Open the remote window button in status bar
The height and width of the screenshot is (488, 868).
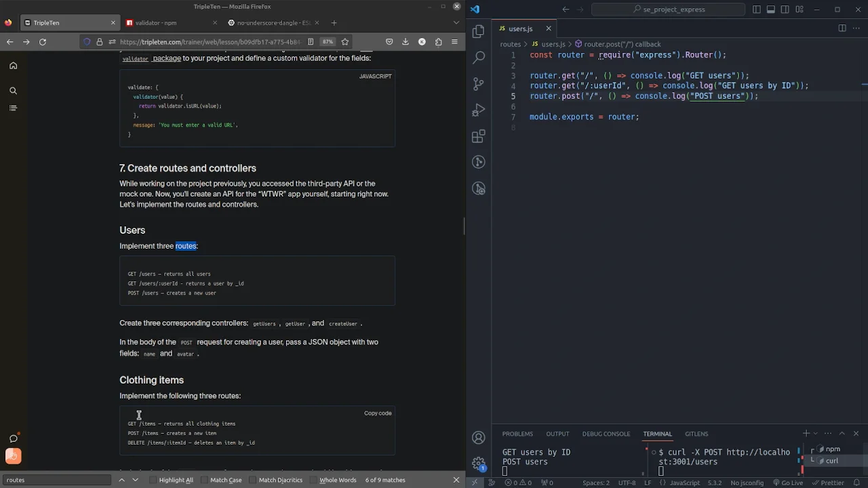[474, 483]
